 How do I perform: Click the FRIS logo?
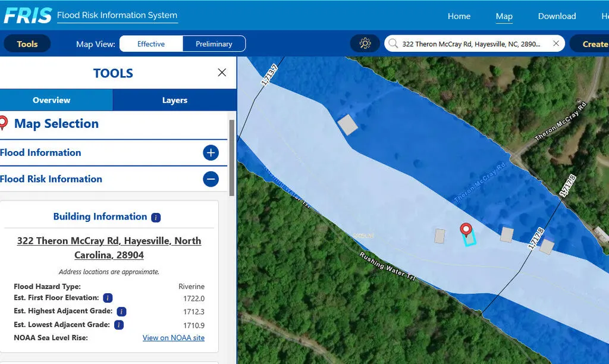click(27, 15)
